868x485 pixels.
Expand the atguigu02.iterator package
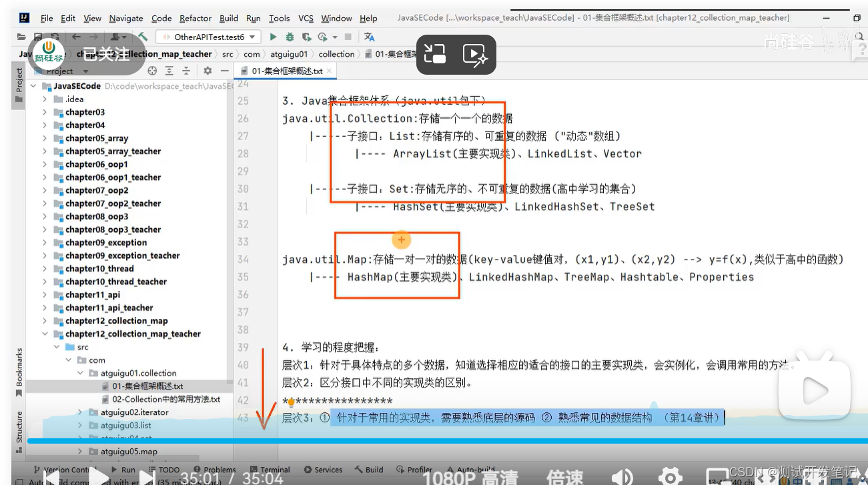81,412
